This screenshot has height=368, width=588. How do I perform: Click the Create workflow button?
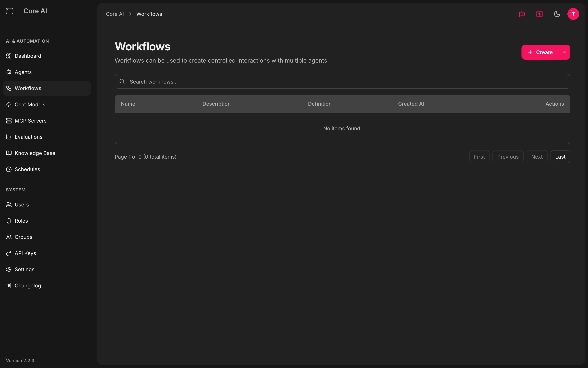[540, 52]
